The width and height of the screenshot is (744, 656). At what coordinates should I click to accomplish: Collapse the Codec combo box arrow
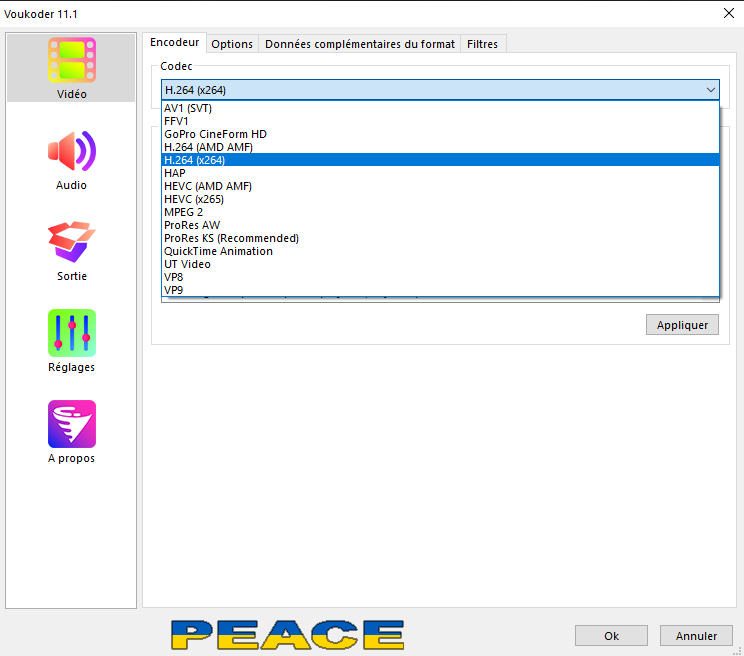point(710,90)
